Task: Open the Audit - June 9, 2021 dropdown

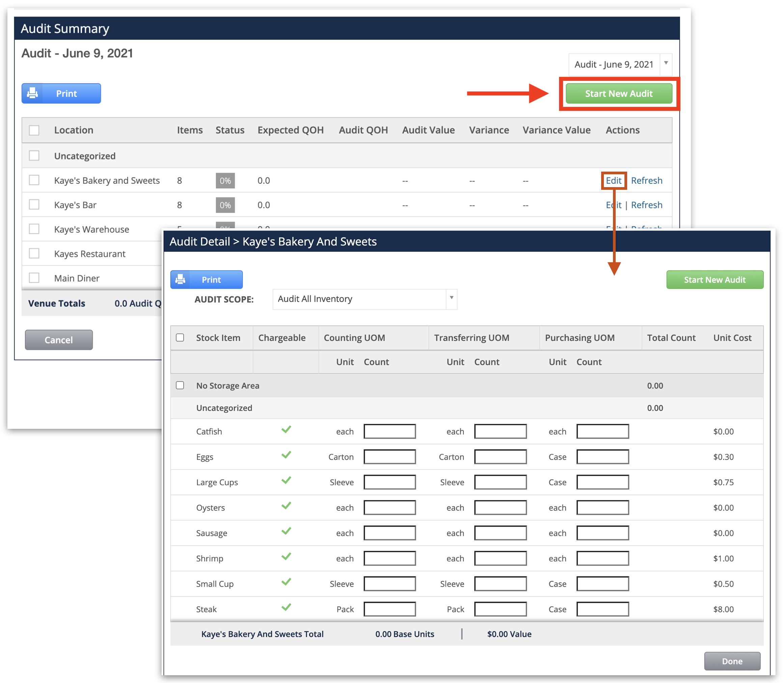Action: 620,64
